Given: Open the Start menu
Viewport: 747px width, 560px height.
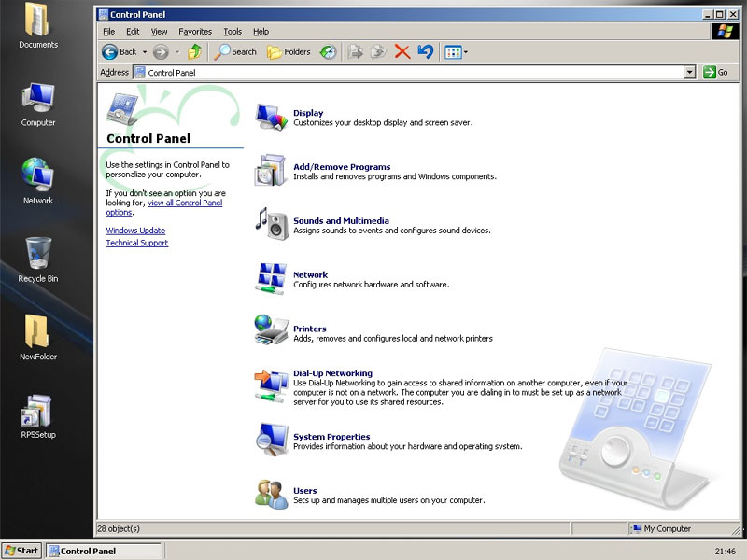Looking at the screenshot, I should point(21,551).
